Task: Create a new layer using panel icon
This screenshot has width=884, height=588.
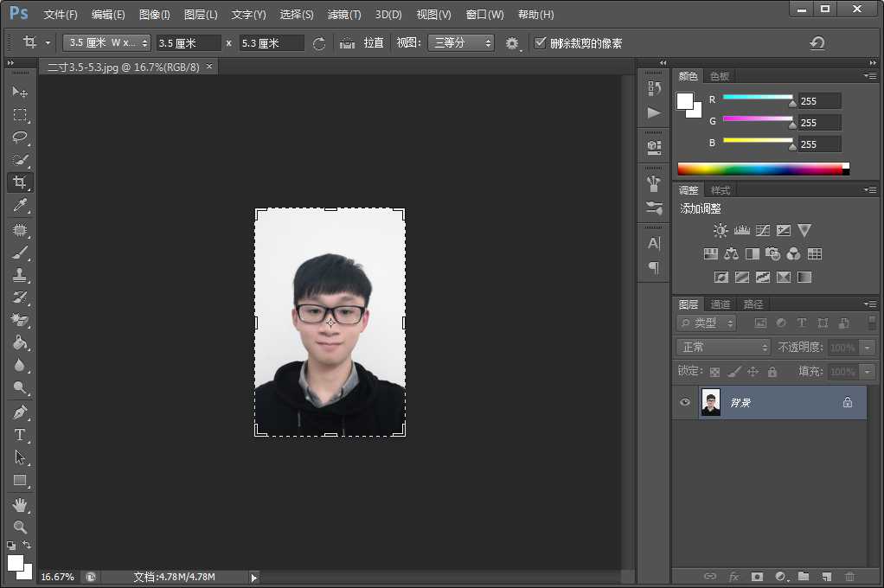Action: [x=826, y=576]
